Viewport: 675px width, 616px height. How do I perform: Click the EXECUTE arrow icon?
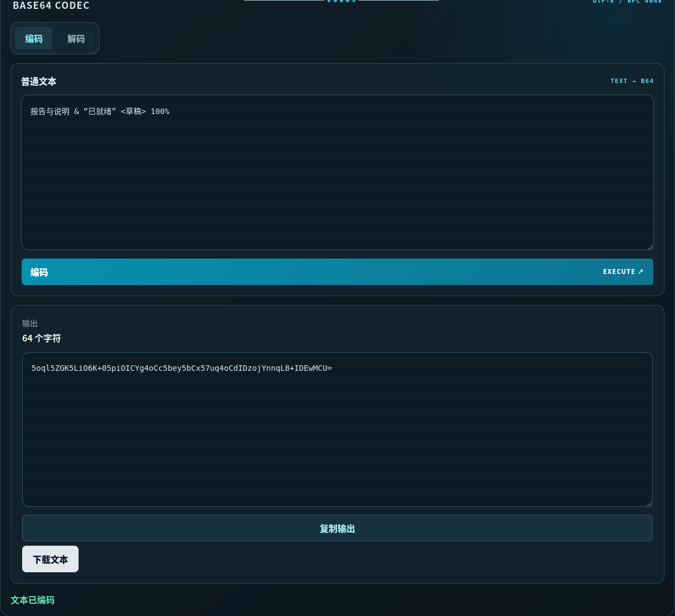[641, 272]
